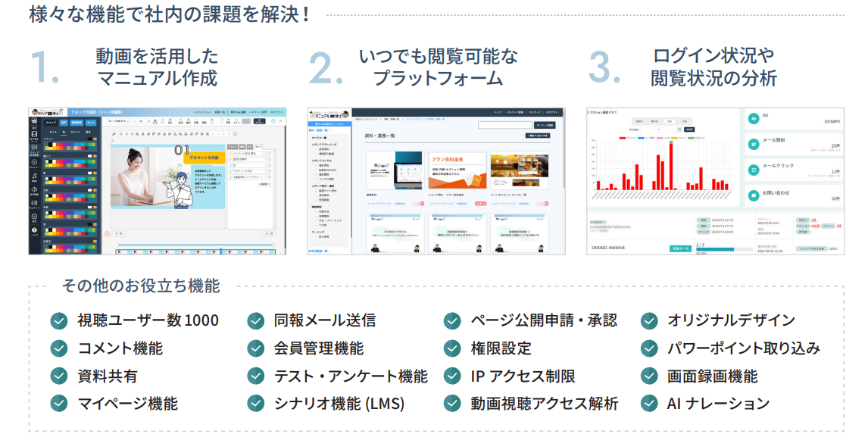
Task: Click the checkmark beside 権限設定
Action: pos(452,348)
